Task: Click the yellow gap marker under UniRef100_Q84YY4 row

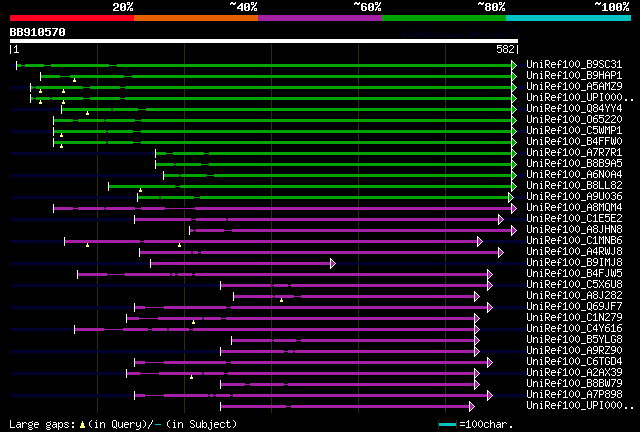Action: pyautogui.click(x=87, y=113)
